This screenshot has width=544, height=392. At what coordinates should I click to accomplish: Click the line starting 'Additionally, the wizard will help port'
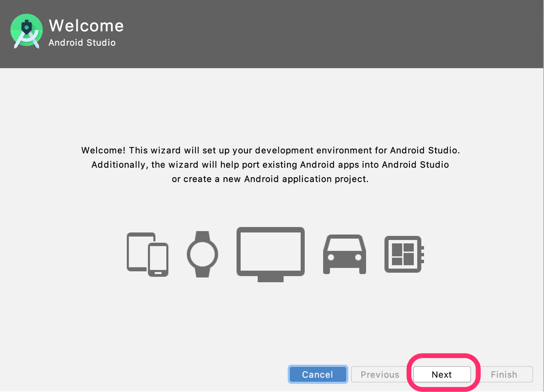coord(270,165)
